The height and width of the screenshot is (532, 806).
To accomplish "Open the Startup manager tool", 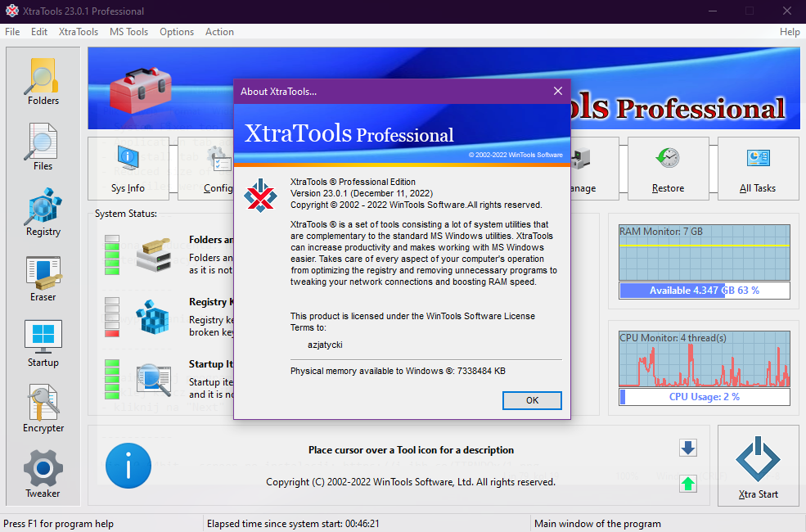I will pos(43,343).
